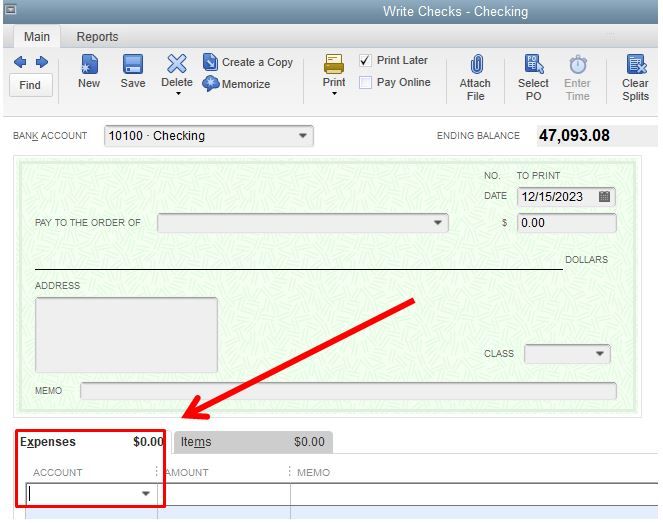Click the first row Amount cell
Image resolution: width=663 pixels, height=523 pixels.
point(224,494)
